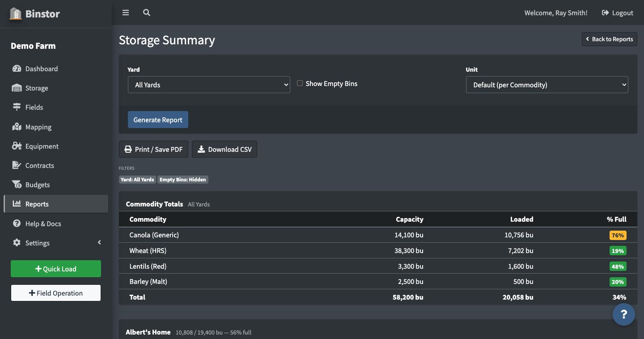The width and height of the screenshot is (644, 339).
Task: Open Budgets in sidebar
Action: point(56,185)
